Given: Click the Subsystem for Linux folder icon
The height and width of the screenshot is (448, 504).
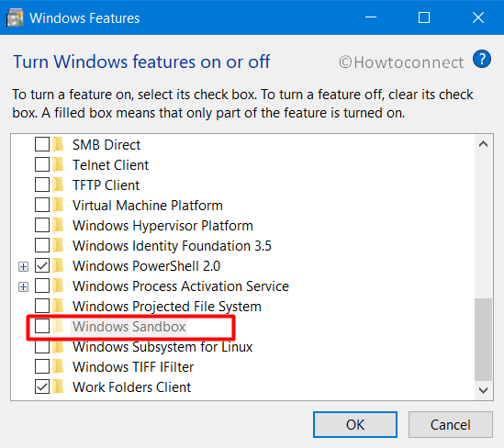Looking at the screenshot, I should pyautogui.click(x=58, y=346).
